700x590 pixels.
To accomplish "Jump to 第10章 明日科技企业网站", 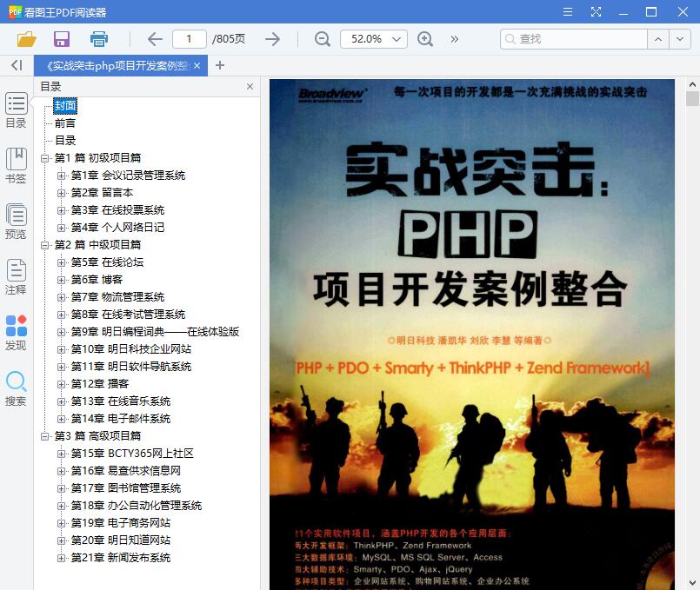I will click(x=131, y=349).
